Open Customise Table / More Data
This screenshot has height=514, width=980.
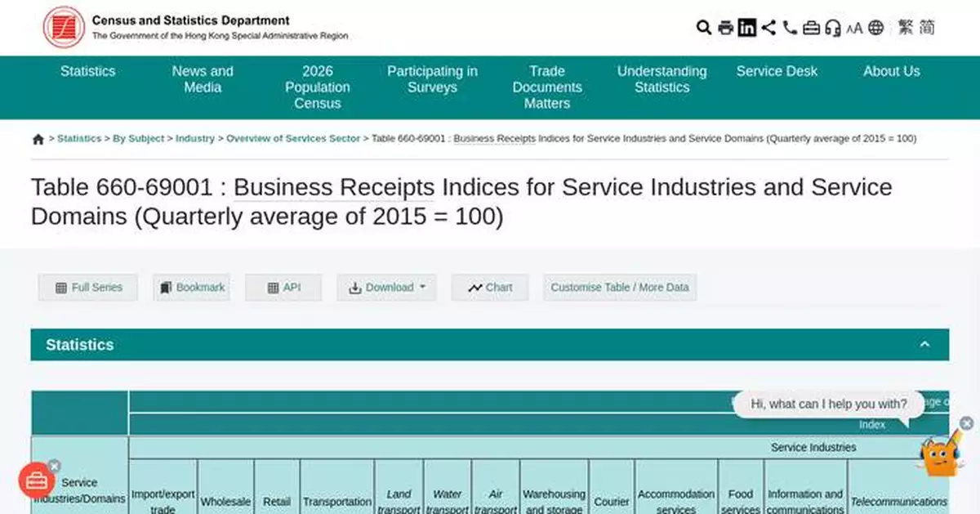coord(619,288)
